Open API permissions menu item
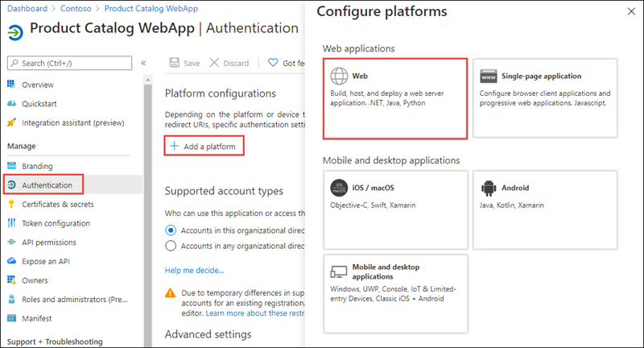The width and height of the screenshot is (644, 348). tap(49, 242)
